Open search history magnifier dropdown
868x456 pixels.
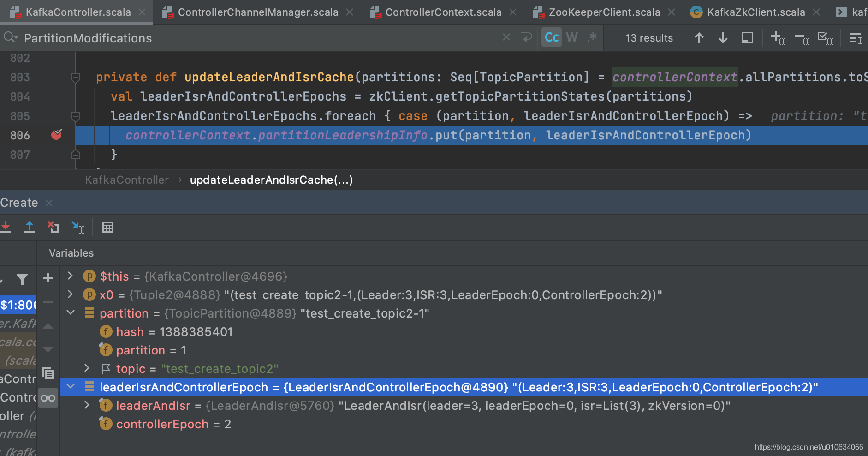click(10, 37)
